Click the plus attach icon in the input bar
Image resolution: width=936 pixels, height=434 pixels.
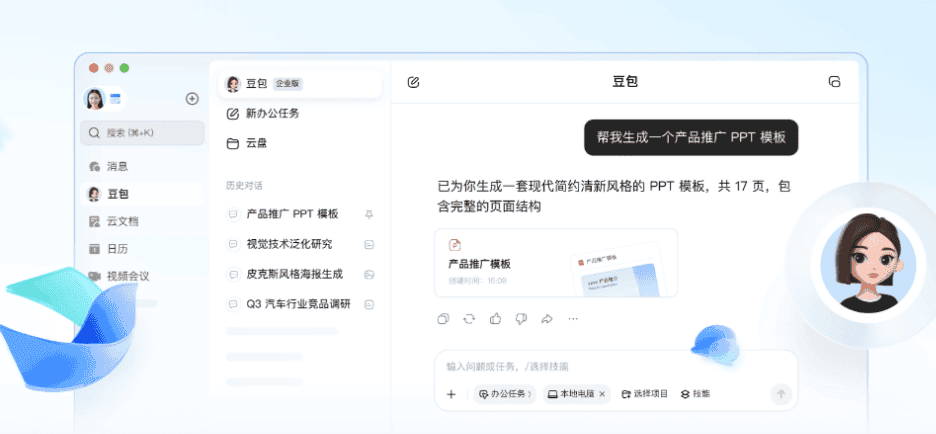click(451, 394)
